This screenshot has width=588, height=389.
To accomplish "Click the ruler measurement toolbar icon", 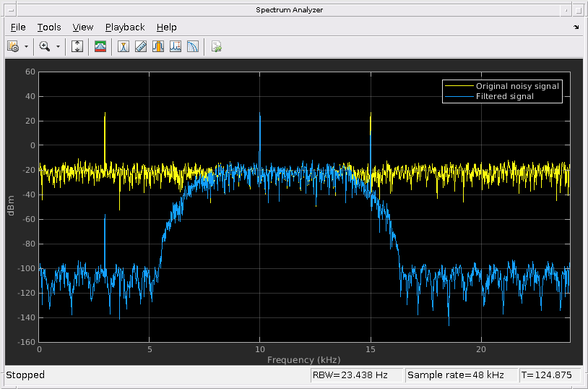I will tap(141, 47).
